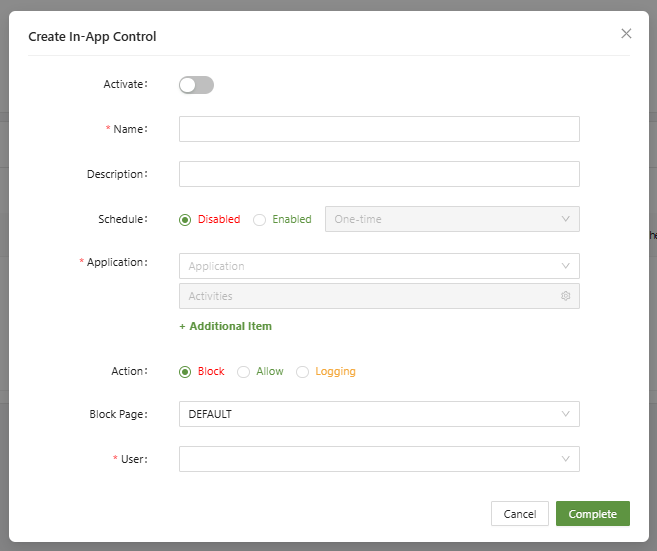Screen dimensions: 657x551
Task: Click the green Complete button
Action: tap(592, 514)
